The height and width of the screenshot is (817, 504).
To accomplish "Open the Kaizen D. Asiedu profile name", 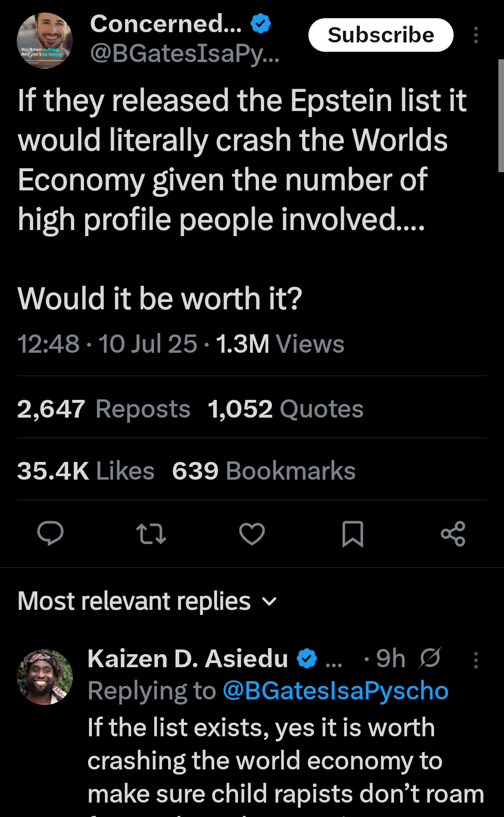I will coord(188,658).
